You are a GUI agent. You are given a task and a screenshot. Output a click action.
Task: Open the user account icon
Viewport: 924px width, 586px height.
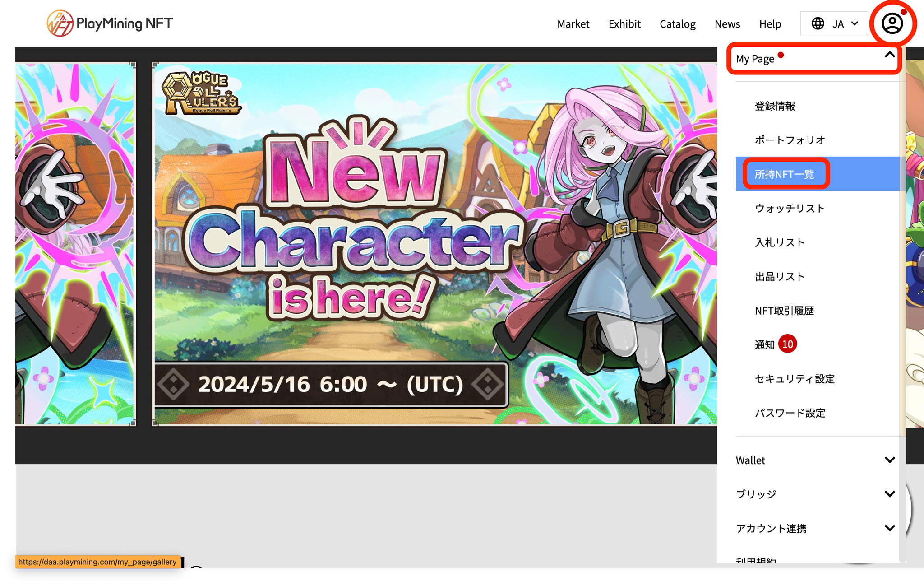tap(892, 23)
